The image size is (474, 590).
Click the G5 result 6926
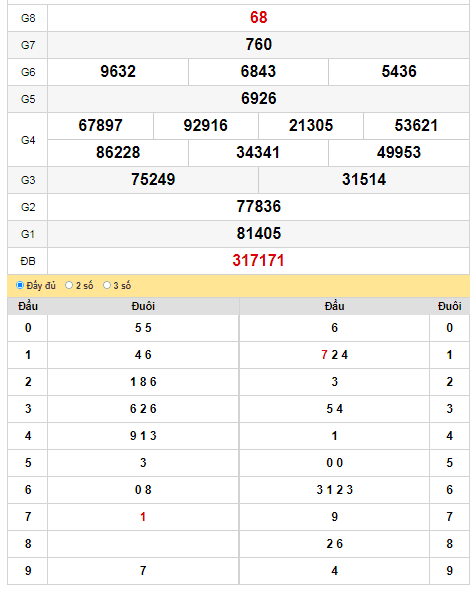258,99
